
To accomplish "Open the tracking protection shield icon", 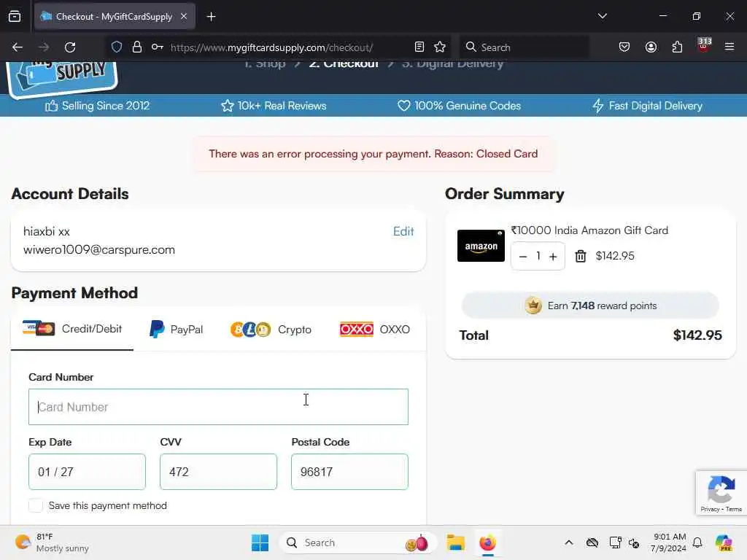I will click(117, 47).
